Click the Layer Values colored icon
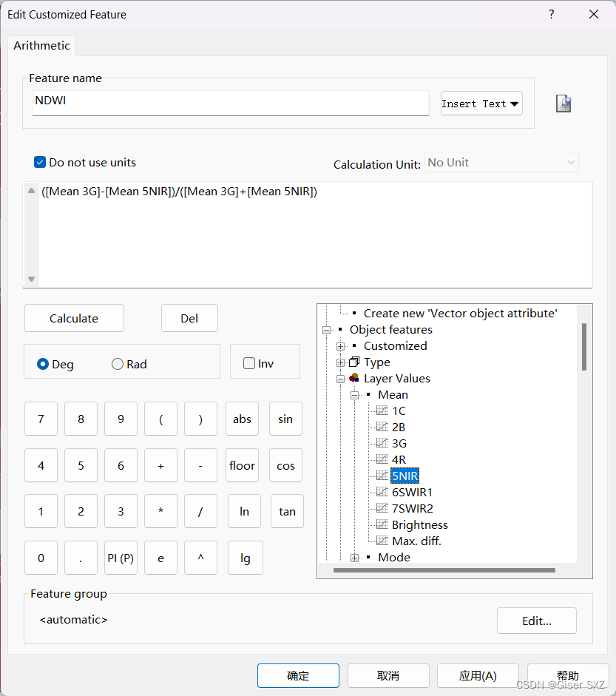Screen dimensions: 616x696 (353, 378)
